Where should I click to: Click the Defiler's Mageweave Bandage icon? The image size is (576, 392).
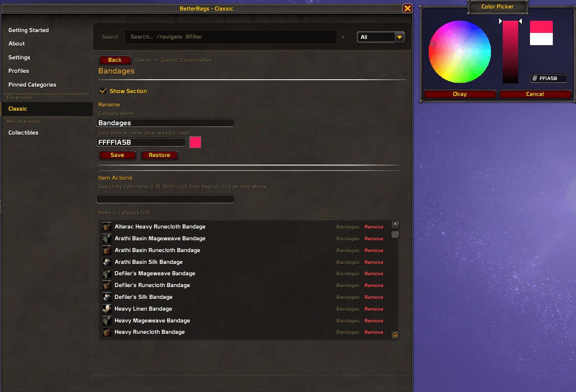107,274
